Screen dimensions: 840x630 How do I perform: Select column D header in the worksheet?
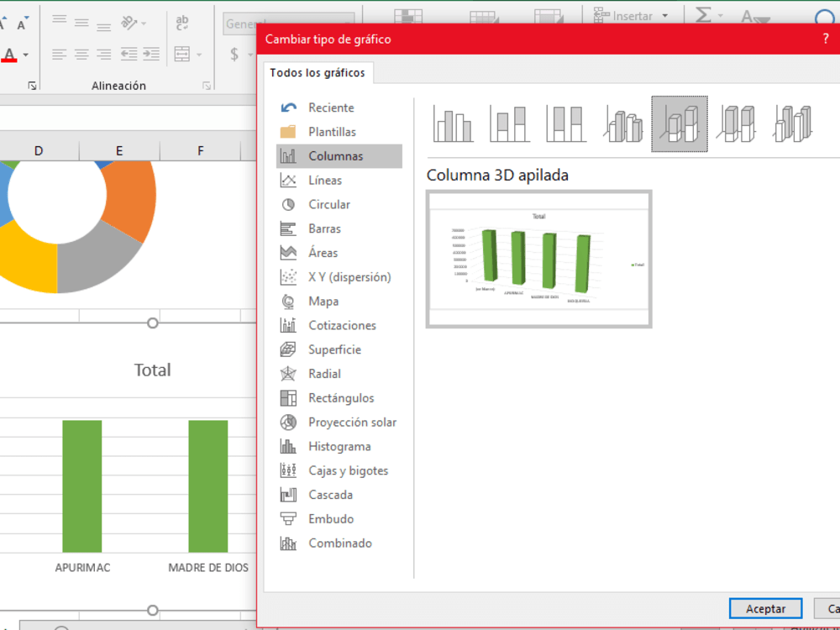[39, 151]
